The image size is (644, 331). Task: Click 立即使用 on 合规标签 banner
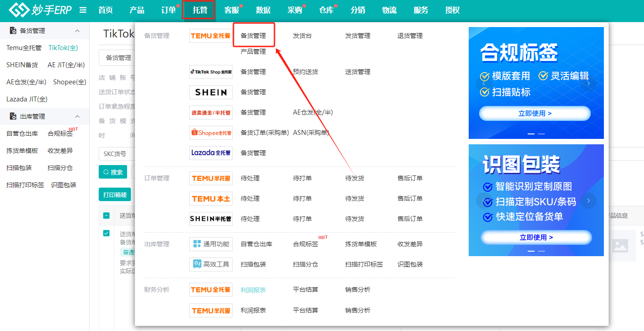(535, 113)
